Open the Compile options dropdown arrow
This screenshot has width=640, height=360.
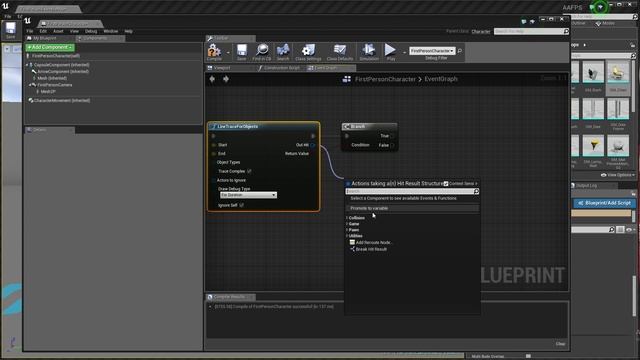tap(228, 52)
